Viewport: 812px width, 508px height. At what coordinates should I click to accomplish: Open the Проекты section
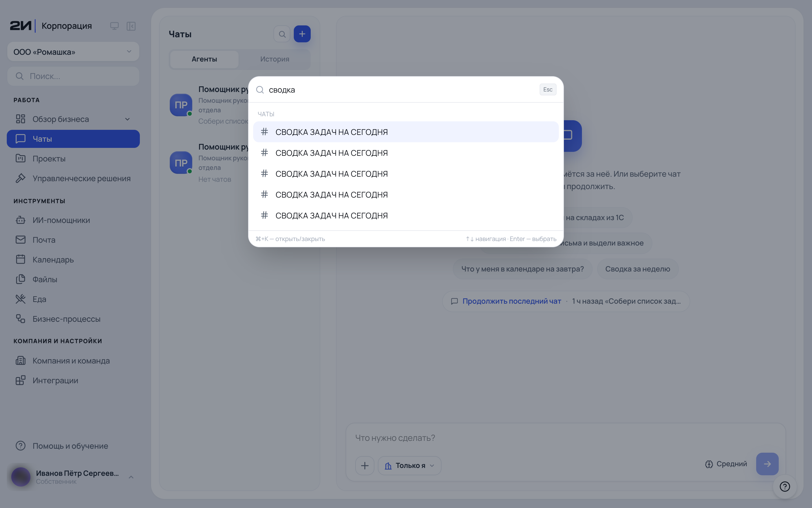click(x=73, y=159)
